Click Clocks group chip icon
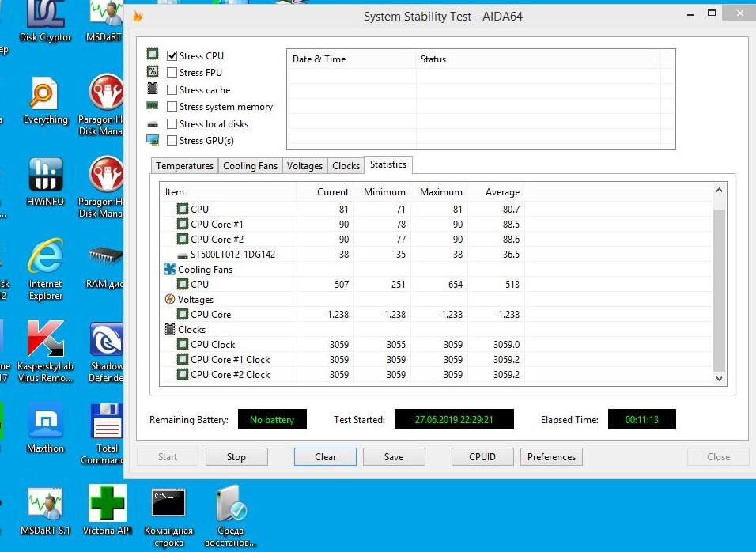The height and width of the screenshot is (552, 756). tap(170, 329)
